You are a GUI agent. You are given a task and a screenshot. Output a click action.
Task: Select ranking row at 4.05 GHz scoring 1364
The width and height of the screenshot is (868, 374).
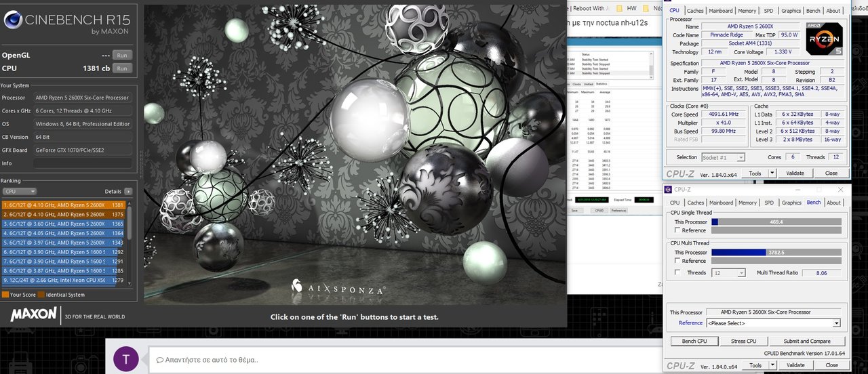[64, 233]
